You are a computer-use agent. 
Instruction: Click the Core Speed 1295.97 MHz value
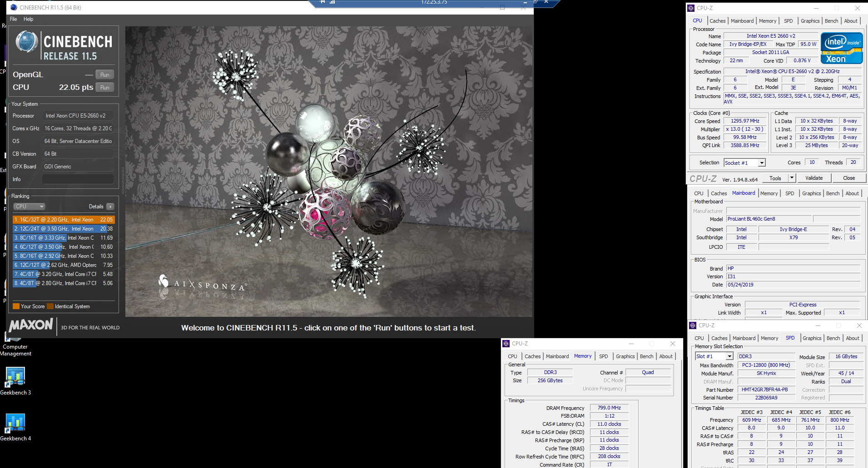(745, 121)
